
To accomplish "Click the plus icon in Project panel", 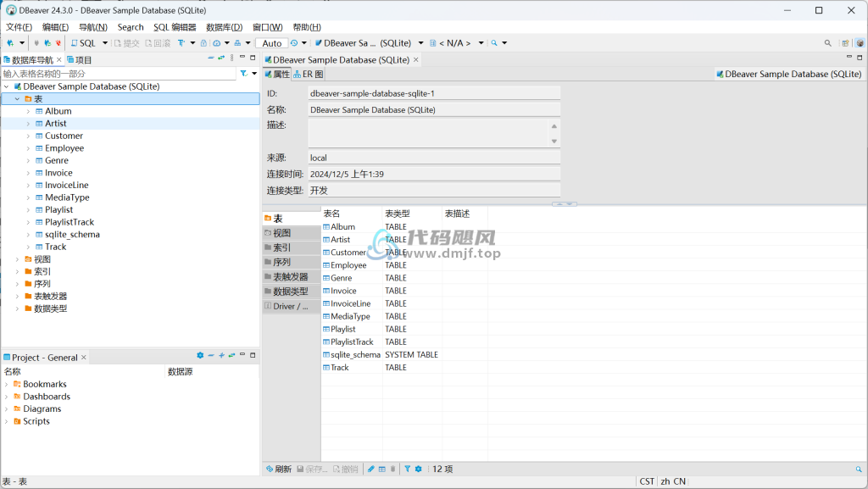I will point(221,355).
